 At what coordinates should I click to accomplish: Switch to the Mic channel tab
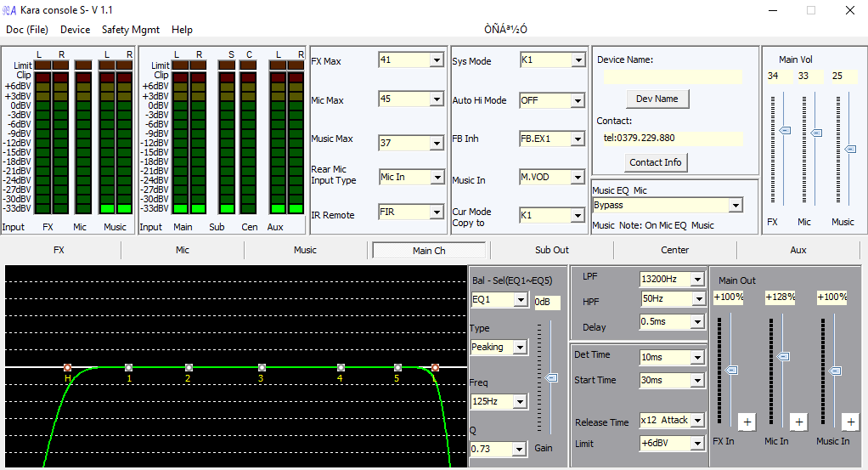pyautogui.click(x=182, y=250)
